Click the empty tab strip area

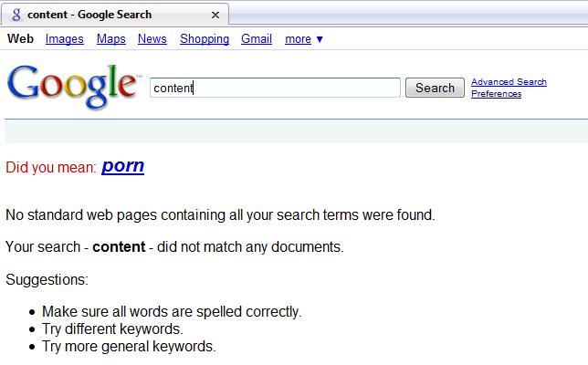pyautogui.click(x=408, y=16)
